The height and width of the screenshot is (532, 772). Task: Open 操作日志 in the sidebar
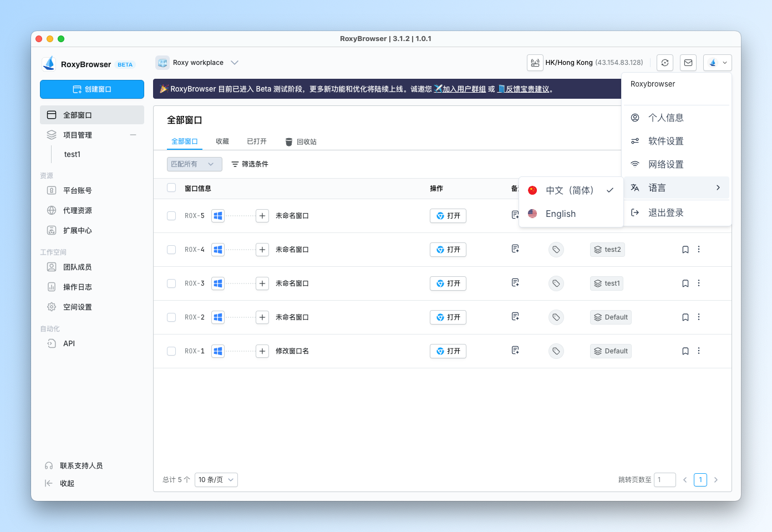click(92, 287)
